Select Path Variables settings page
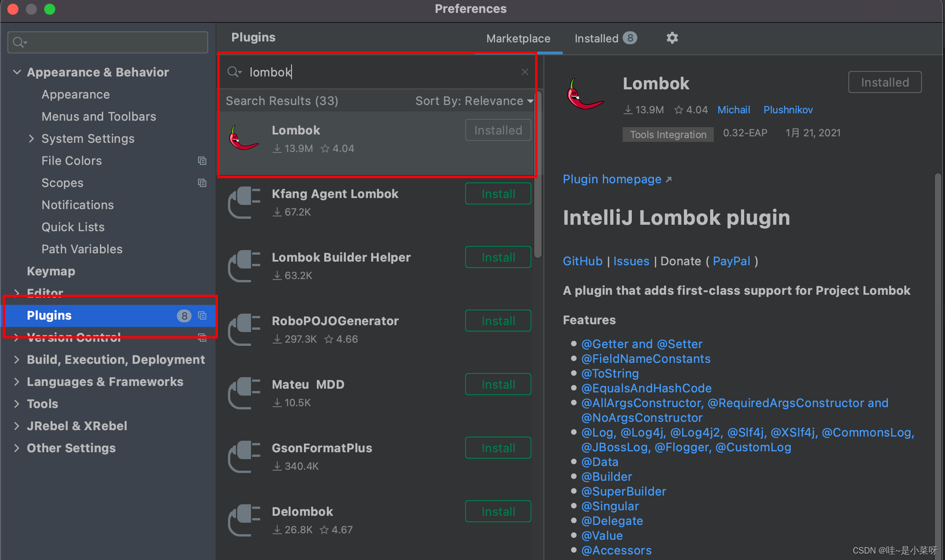The height and width of the screenshot is (560, 945). pos(82,249)
